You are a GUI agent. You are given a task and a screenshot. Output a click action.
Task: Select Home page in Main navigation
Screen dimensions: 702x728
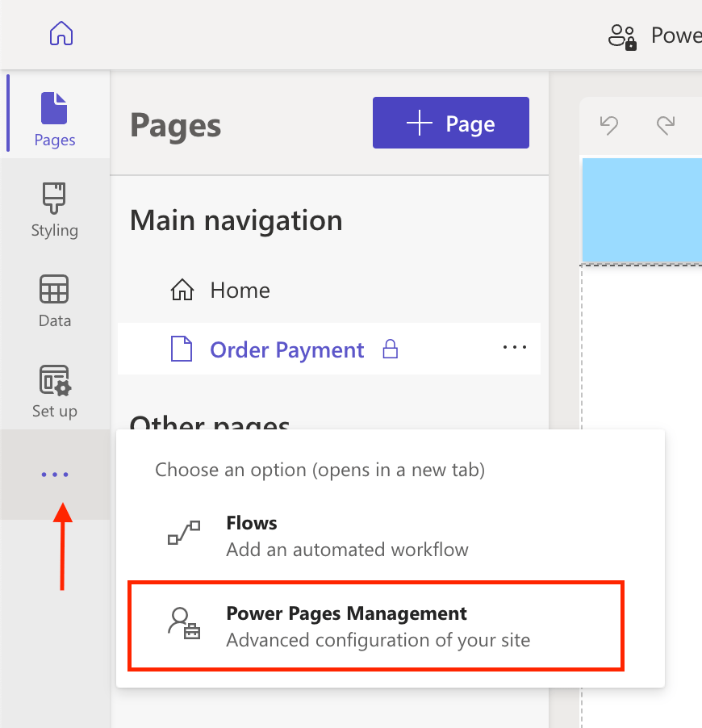coord(240,291)
